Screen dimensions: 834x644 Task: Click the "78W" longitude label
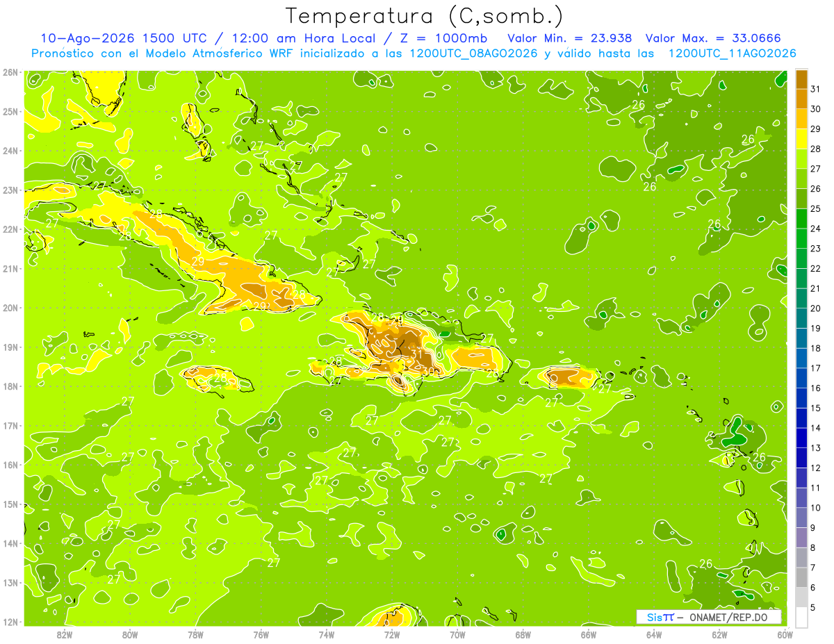coord(195,634)
